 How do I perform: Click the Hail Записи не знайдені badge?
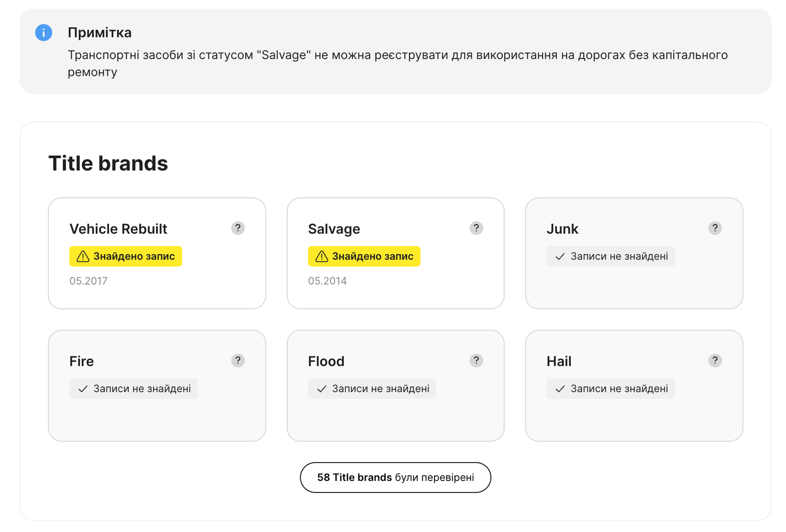click(x=610, y=389)
